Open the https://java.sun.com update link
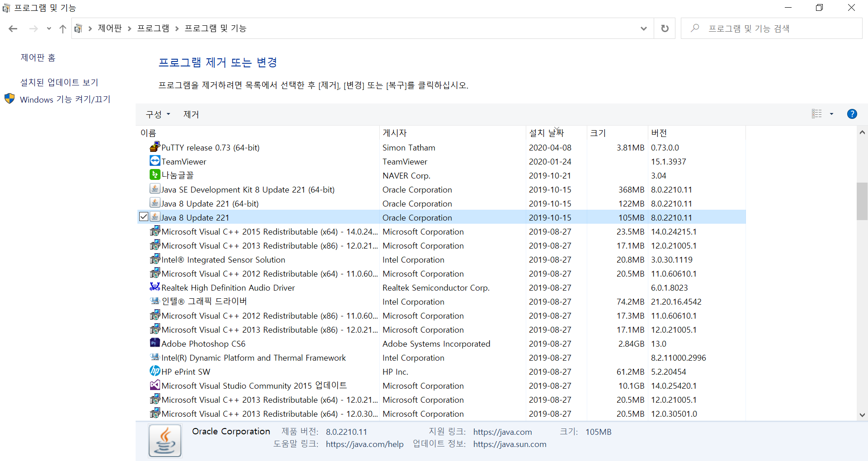 [509, 444]
